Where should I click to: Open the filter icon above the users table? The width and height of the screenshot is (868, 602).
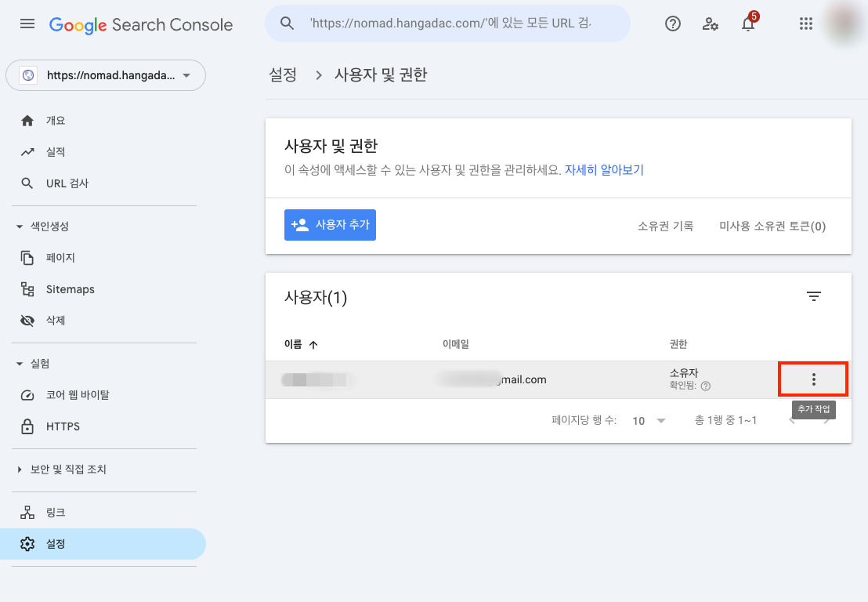pyautogui.click(x=814, y=296)
